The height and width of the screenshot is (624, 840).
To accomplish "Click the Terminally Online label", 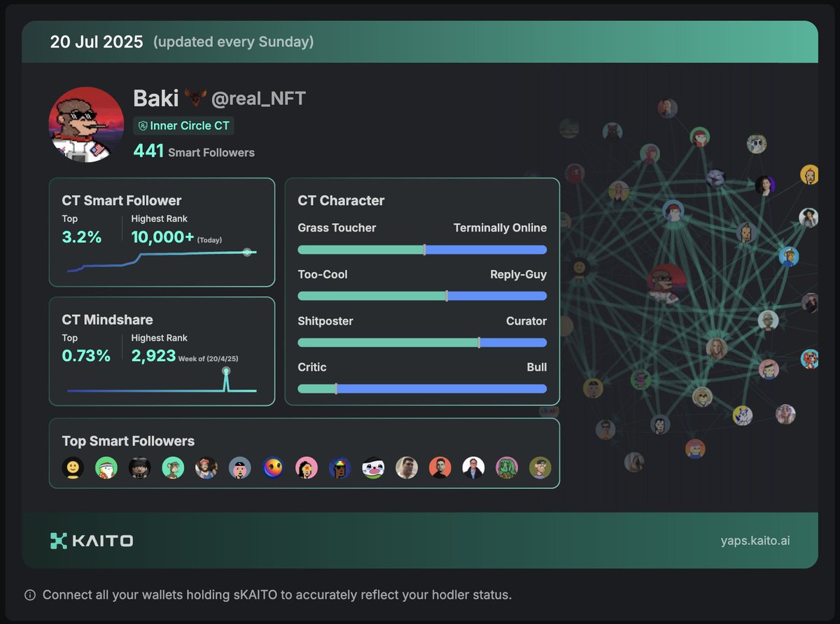I will (500, 228).
